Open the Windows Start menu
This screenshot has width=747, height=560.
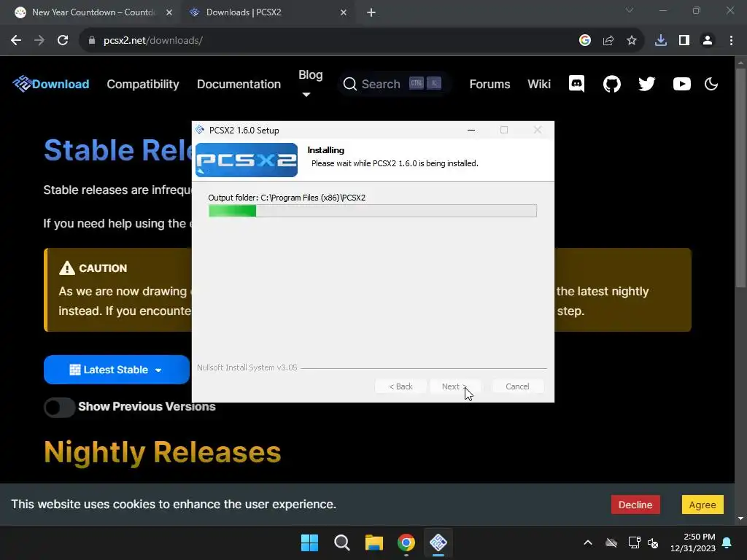coord(309,542)
